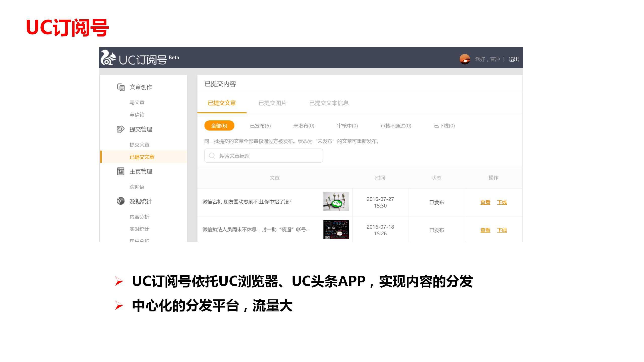Click 查看 for the 2016-07-18 article
Image resolution: width=644 pixels, height=362 pixels.
point(485,230)
